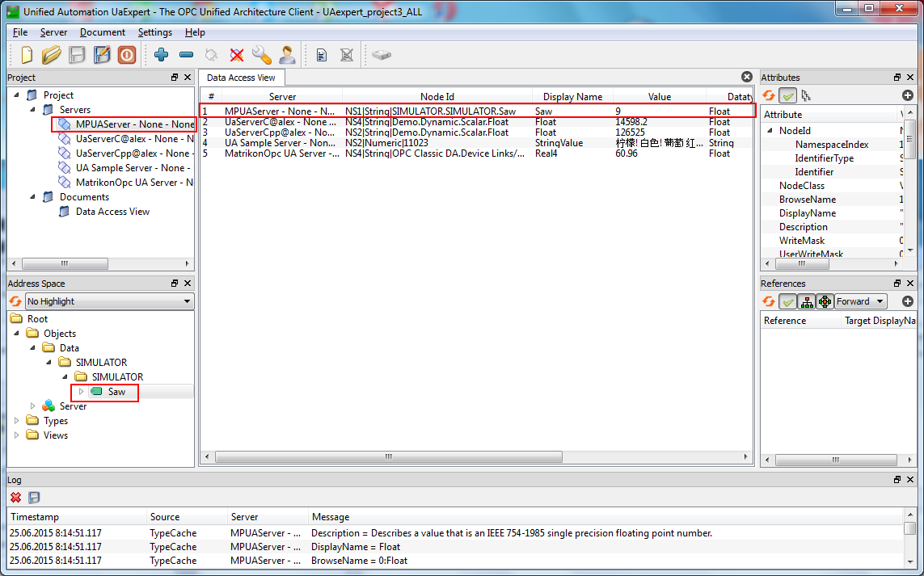
Task: Click the change user person icon
Action: 287,55
